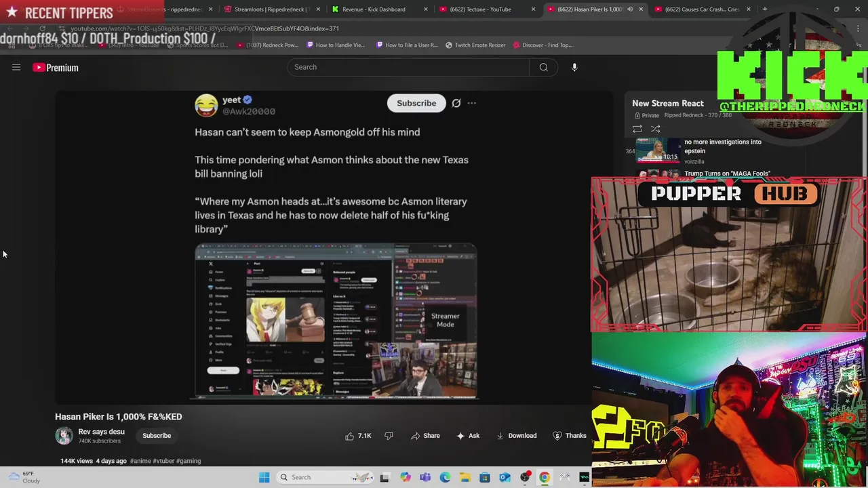868x488 pixels.
Task: Click the #gaming hashtag
Action: tap(189, 461)
